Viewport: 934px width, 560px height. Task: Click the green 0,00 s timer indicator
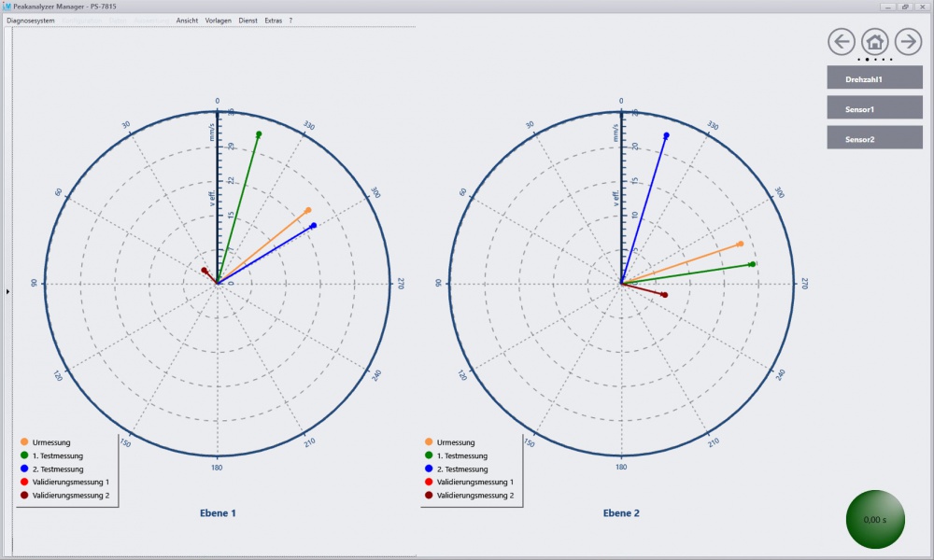pos(875,519)
